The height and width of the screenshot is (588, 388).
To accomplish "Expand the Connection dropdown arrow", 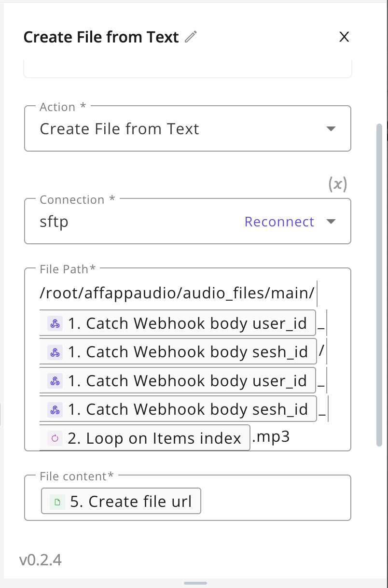I will click(x=331, y=222).
